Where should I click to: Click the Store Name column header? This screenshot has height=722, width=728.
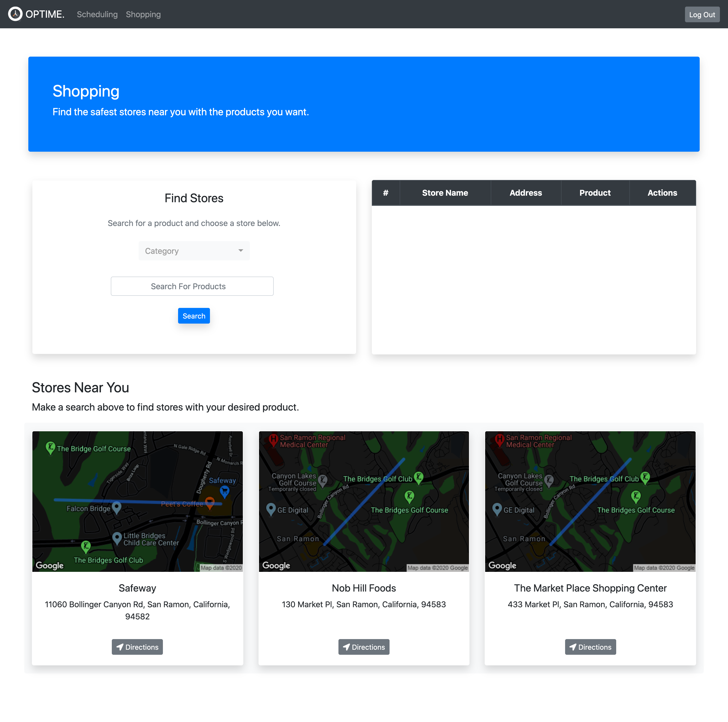[x=445, y=193]
